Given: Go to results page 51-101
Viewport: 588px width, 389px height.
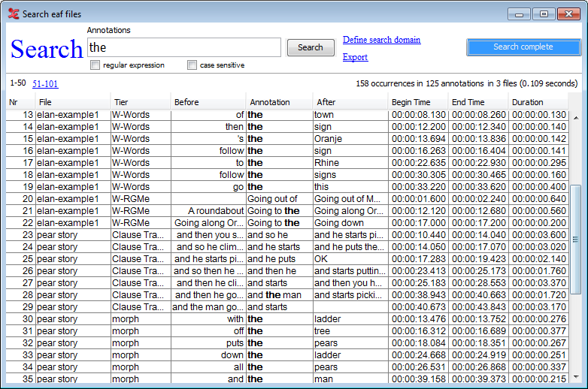Looking at the screenshot, I should click(x=45, y=83).
